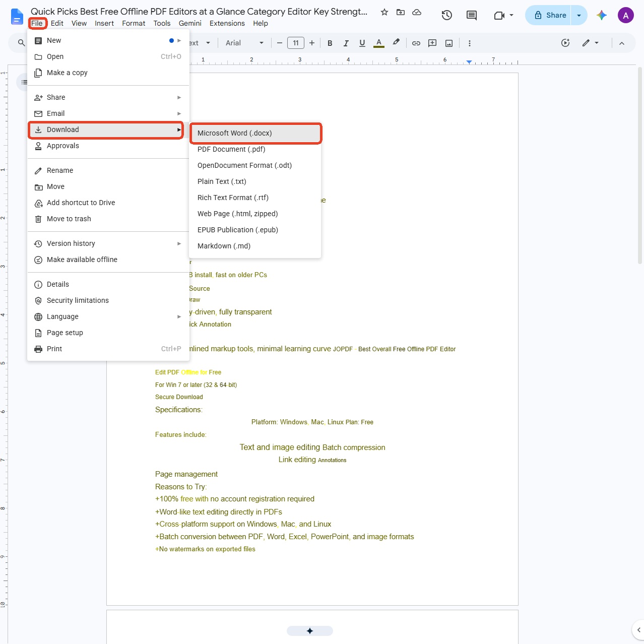This screenshot has width=644, height=644.
Task: Open text color picker
Action: click(x=379, y=43)
